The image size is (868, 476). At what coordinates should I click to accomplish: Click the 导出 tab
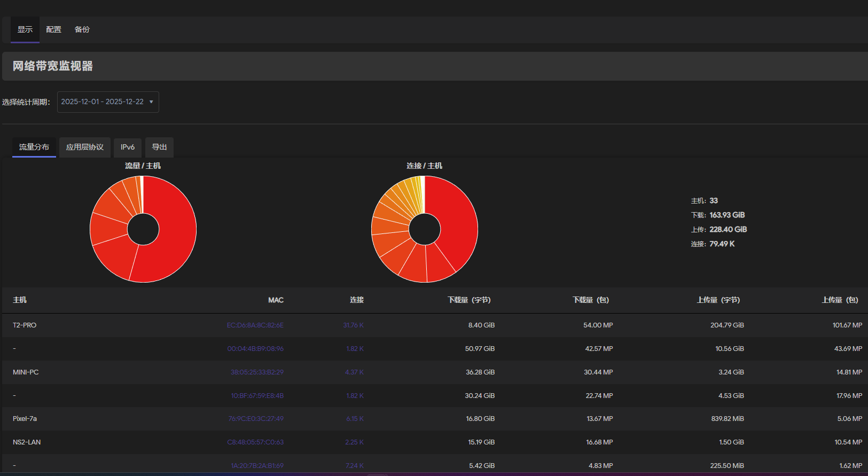[x=159, y=147]
